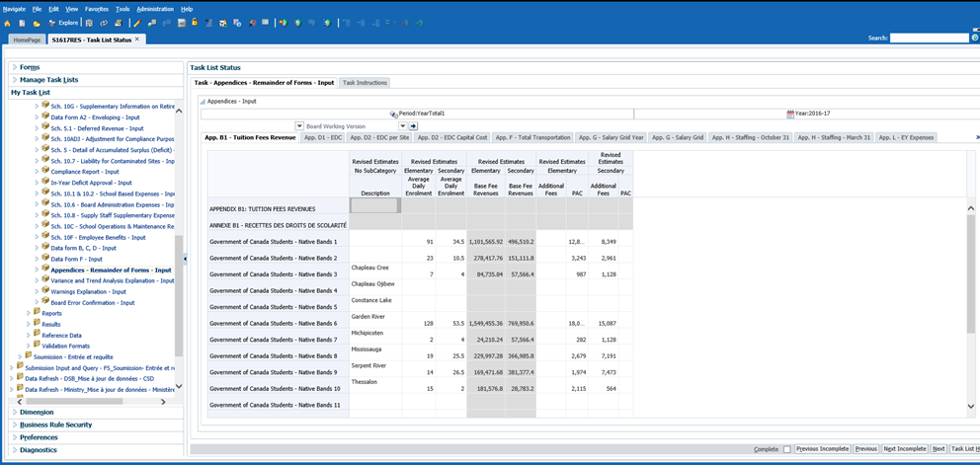Open Sch. 10F - Employee Benefits task
The image size is (980, 465).
tap(98, 237)
